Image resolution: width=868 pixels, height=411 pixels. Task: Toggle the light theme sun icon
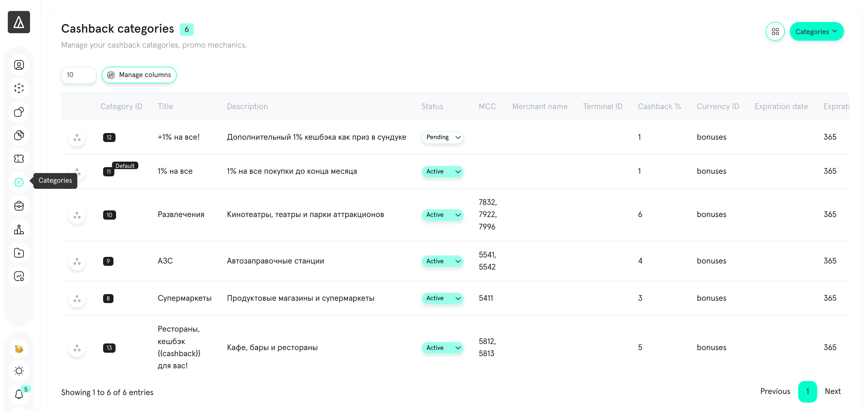pyautogui.click(x=19, y=371)
